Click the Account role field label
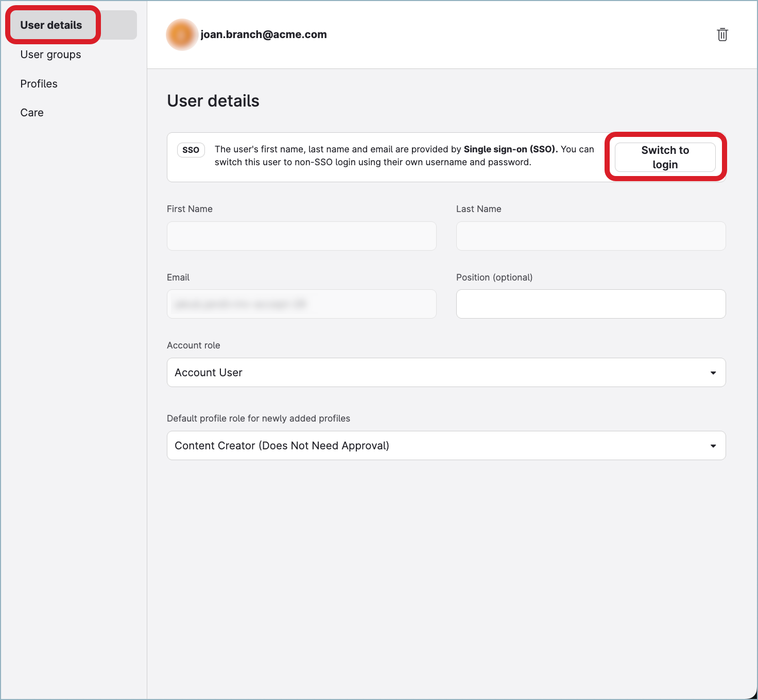Viewport: 758px width, 700px height. (x=194, y=345)
